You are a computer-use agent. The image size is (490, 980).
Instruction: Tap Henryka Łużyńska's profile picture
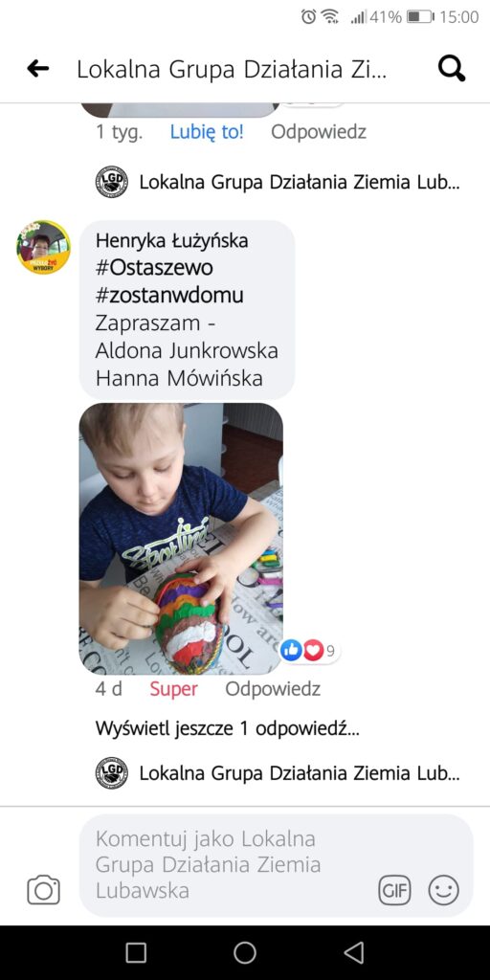(x=43, y=247)
